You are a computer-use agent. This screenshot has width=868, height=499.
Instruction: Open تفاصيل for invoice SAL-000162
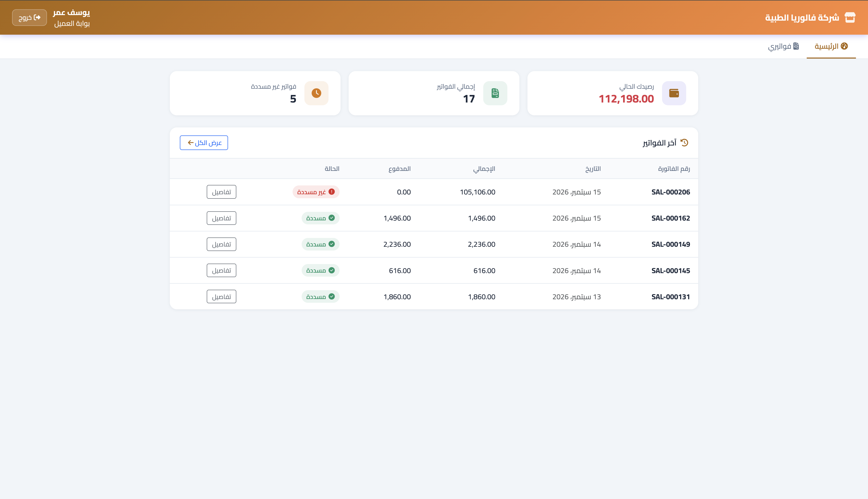tap(221, 218)
